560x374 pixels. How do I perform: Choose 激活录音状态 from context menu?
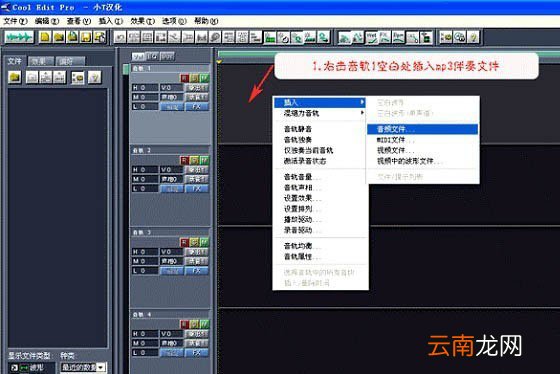click(x=320, y=161)
